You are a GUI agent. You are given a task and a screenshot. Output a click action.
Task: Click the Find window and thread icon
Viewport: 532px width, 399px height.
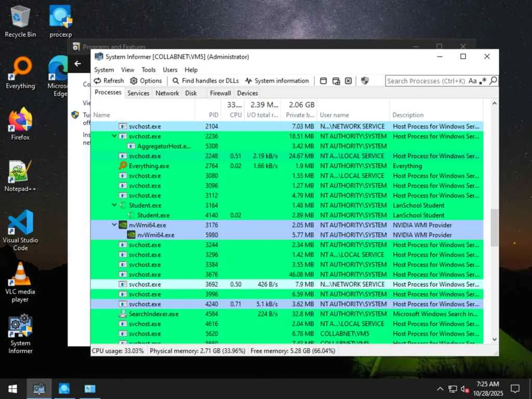pyautogui.click(x=336, y=81)
